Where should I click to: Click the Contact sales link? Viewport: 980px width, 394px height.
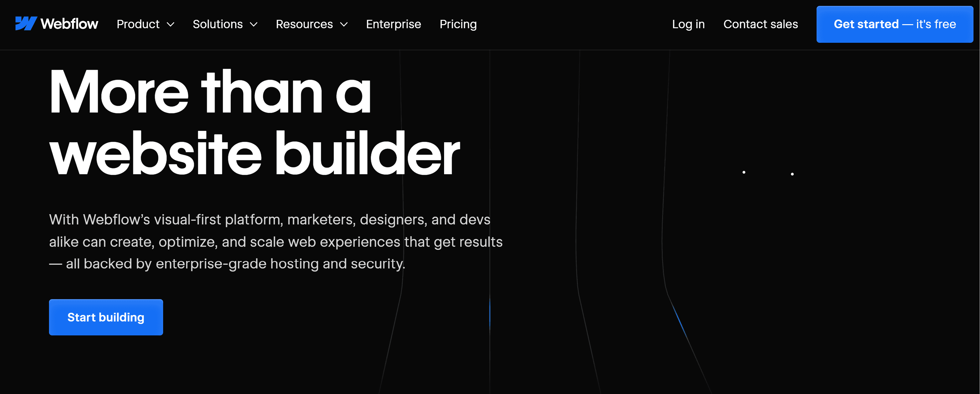pos(761,24)
